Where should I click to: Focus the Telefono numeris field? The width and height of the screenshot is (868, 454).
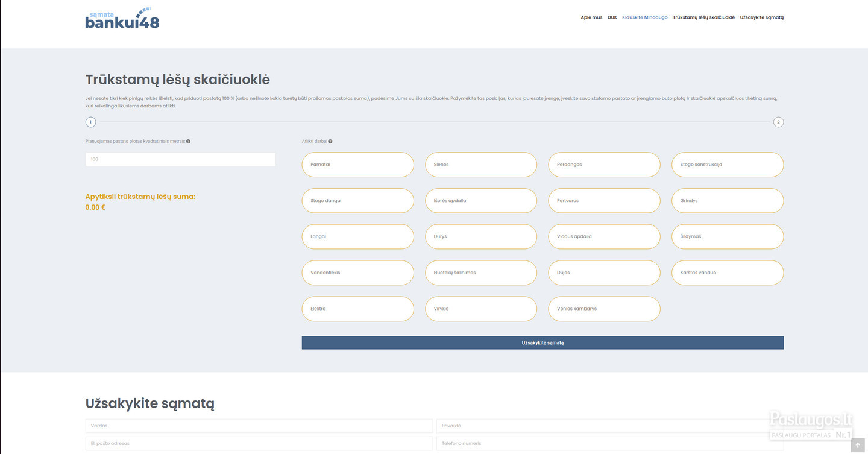tap(610, 443)
